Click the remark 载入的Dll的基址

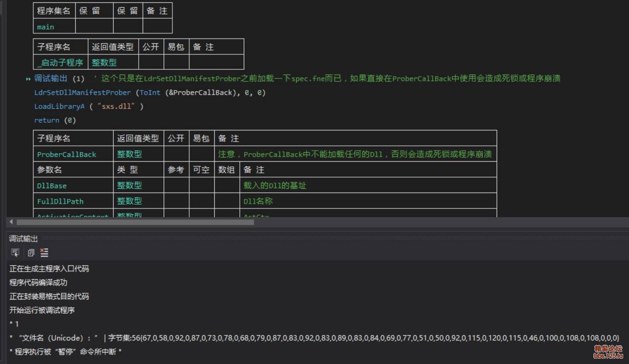click(275, 185)
